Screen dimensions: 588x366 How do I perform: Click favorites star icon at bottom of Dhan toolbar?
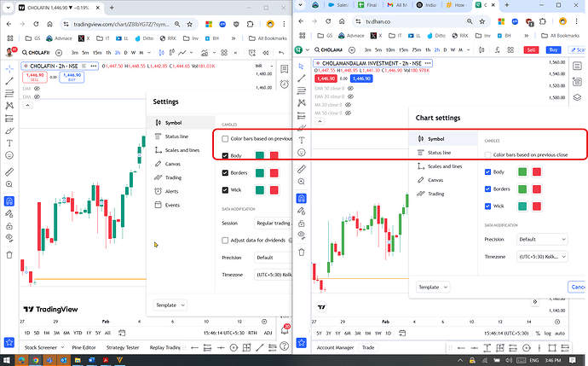[x=301, y=342]
